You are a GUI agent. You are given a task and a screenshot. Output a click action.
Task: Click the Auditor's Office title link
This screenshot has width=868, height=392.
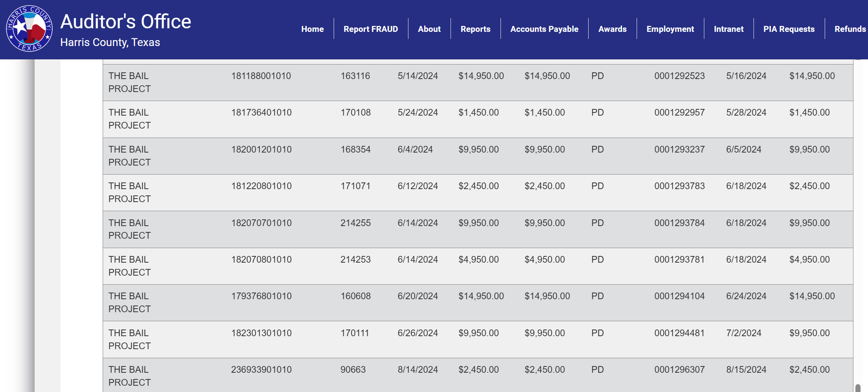click(126, 22)
